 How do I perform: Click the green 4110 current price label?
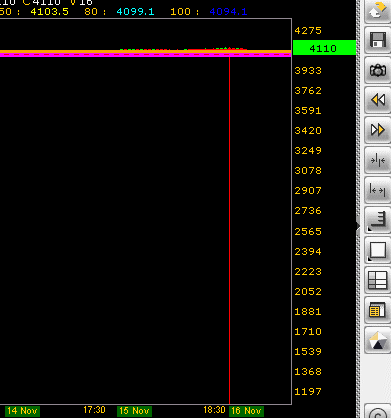(325, 48)
